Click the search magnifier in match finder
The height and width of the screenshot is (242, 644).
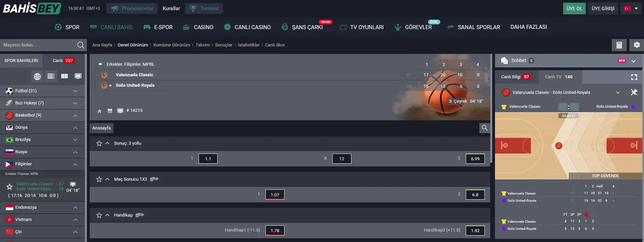(80, 45)
